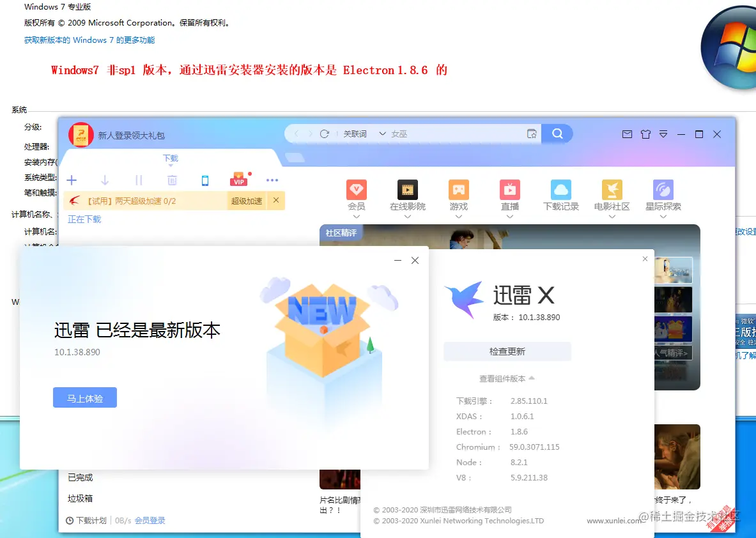Click the 人气精评 label in the banner
The height and width of the screenshot is (538, 756).
tap(672, 353)
